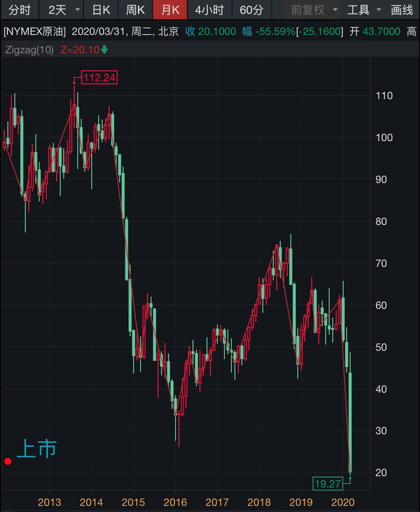Click the 20 price axis label

381,473
